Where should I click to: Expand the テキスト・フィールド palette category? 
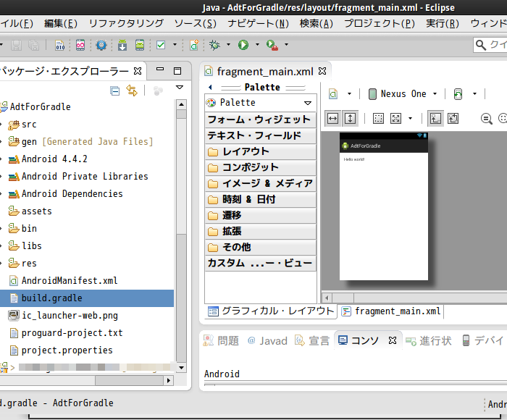click(260, 135)
